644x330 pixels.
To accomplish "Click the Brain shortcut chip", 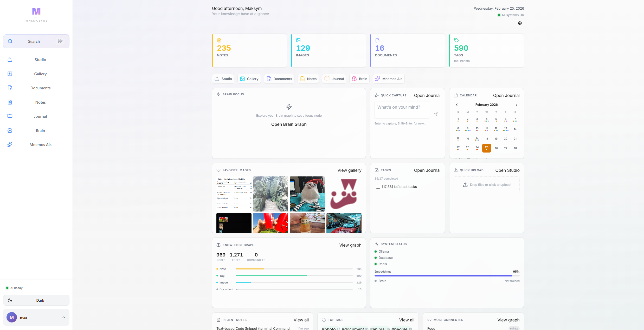I will click(x=359, y=79).
